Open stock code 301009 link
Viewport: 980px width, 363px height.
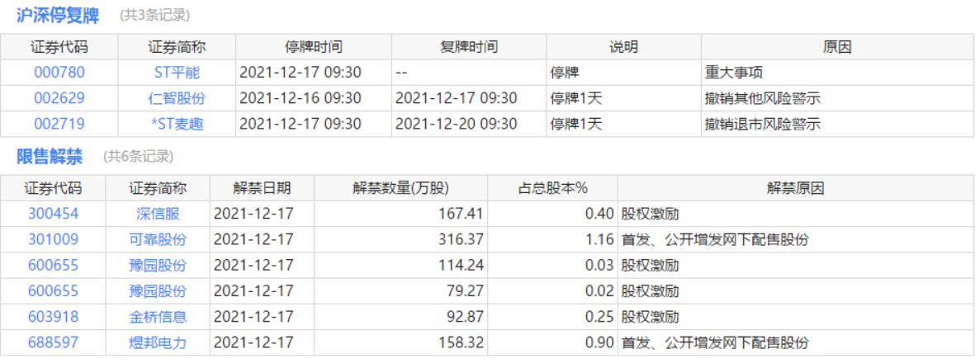(53, 240)
